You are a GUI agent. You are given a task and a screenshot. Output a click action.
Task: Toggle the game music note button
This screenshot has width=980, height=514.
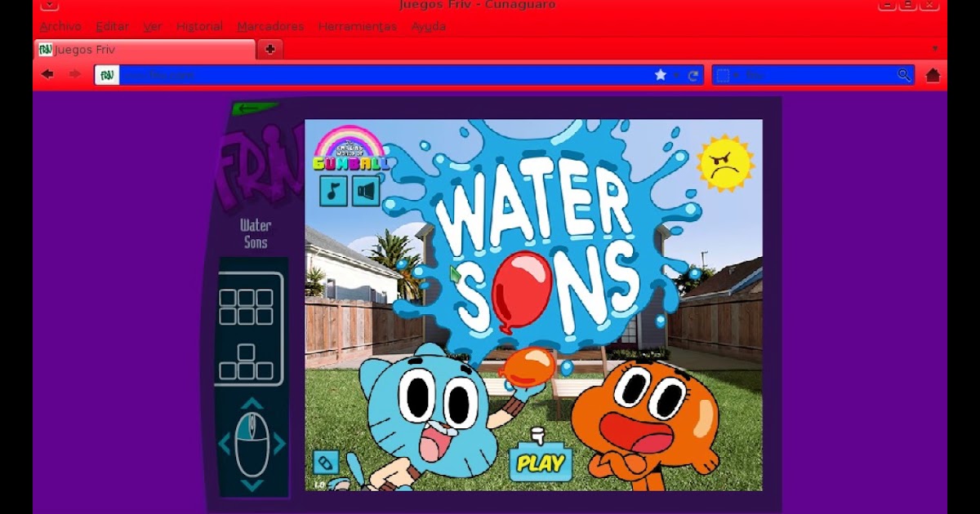click(333, 191)
